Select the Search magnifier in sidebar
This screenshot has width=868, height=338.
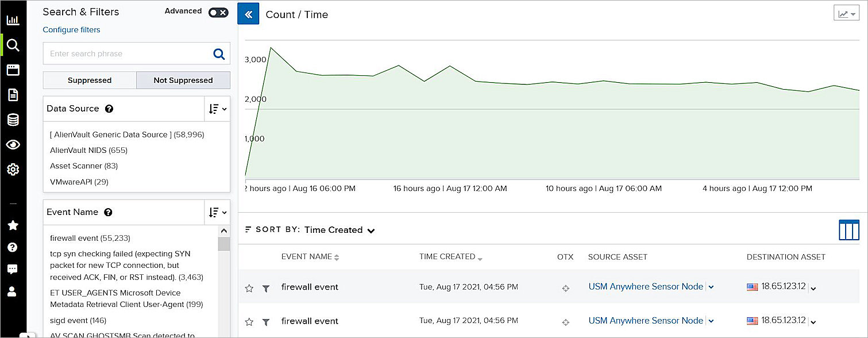(13, 45)
